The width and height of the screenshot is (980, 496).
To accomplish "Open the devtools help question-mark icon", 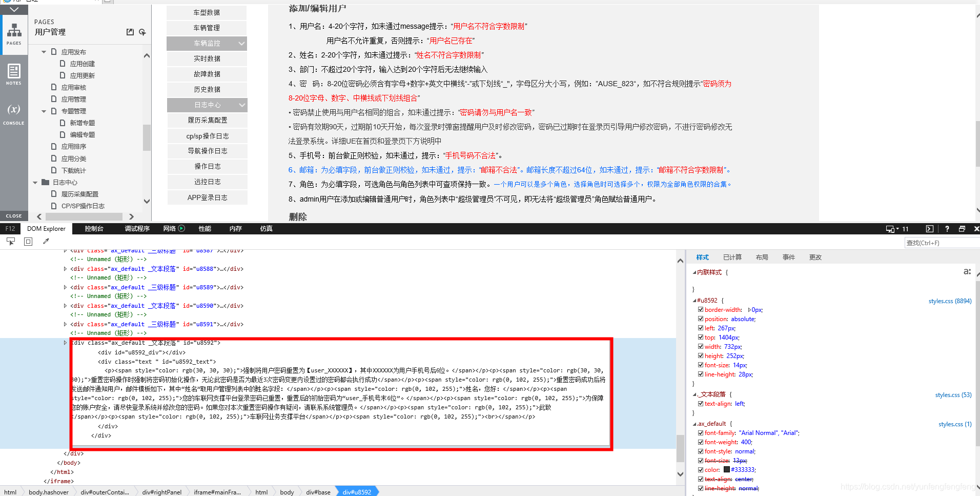I will pyautogui.click(x=947, y=229).
